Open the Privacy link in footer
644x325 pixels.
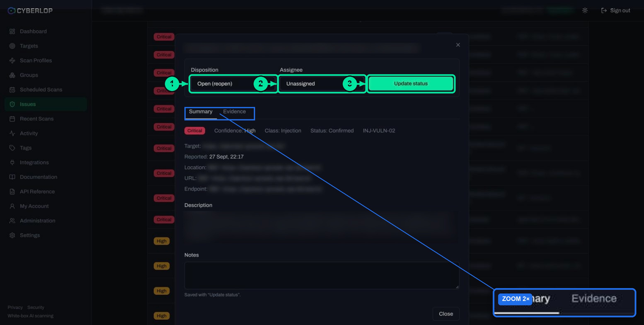(x=15, y=307)
